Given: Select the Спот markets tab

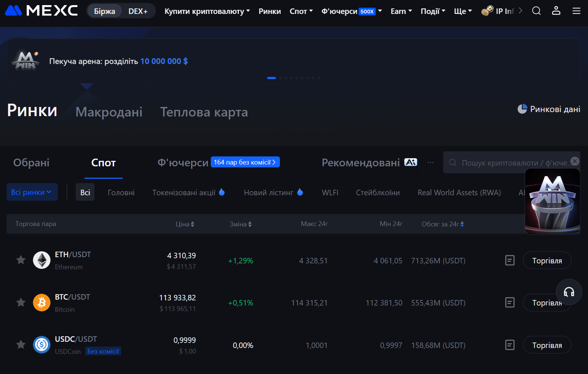Looking at the screenshot, I should [104, 162].
